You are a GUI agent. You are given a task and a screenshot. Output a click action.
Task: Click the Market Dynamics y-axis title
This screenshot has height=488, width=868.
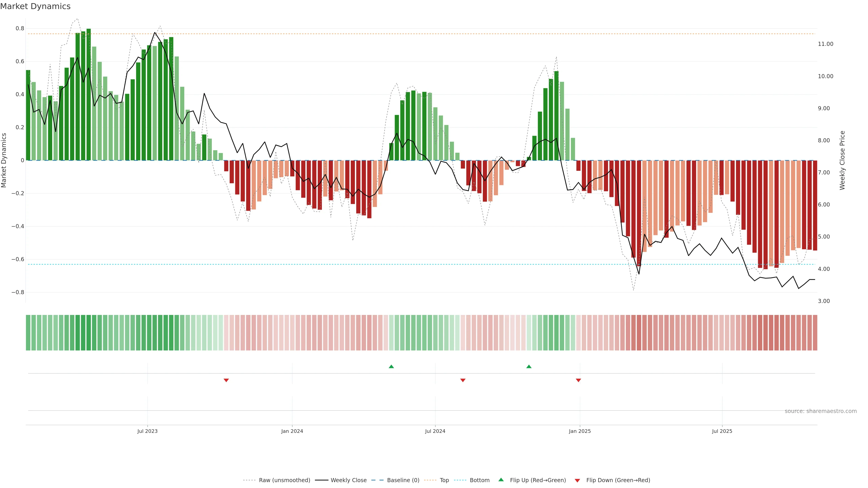(x=4, y=160)
